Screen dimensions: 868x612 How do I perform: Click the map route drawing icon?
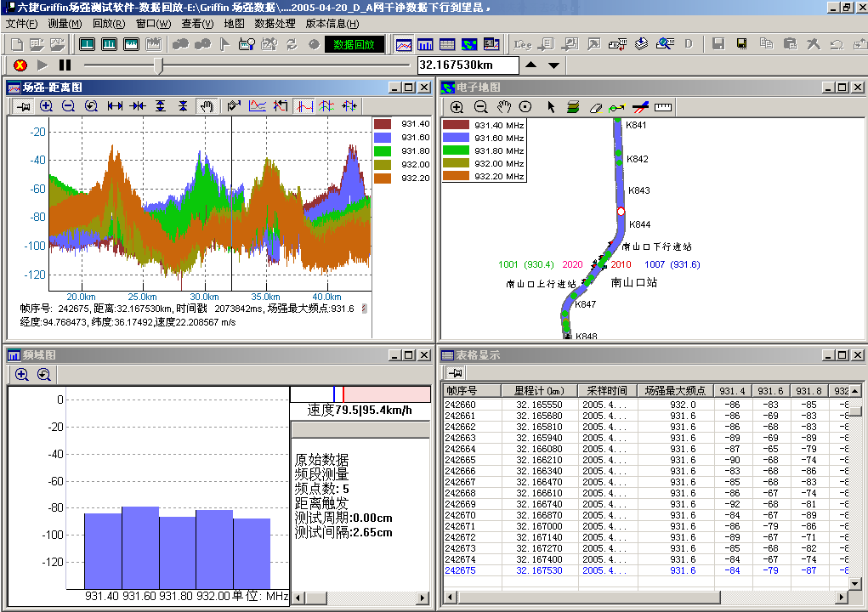(x=616, y=108)
